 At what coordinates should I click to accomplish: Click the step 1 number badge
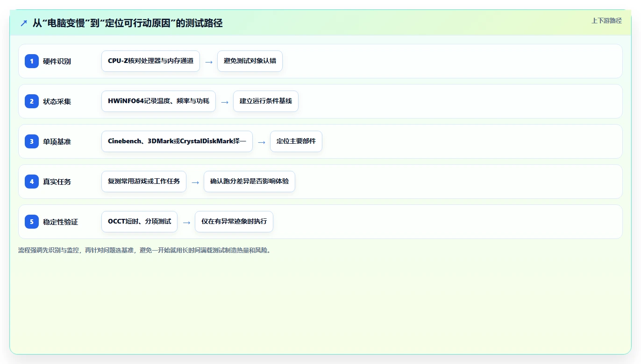32,61
